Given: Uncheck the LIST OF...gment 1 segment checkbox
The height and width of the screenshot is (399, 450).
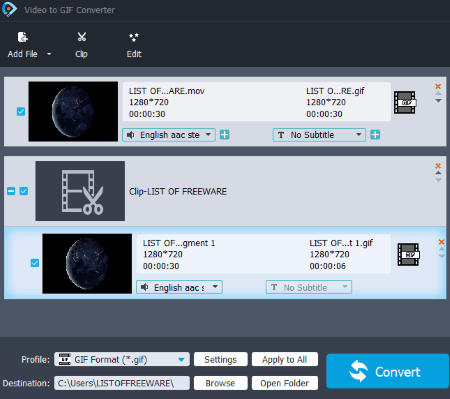Looking at the screenshot, I should click(35, 263).
